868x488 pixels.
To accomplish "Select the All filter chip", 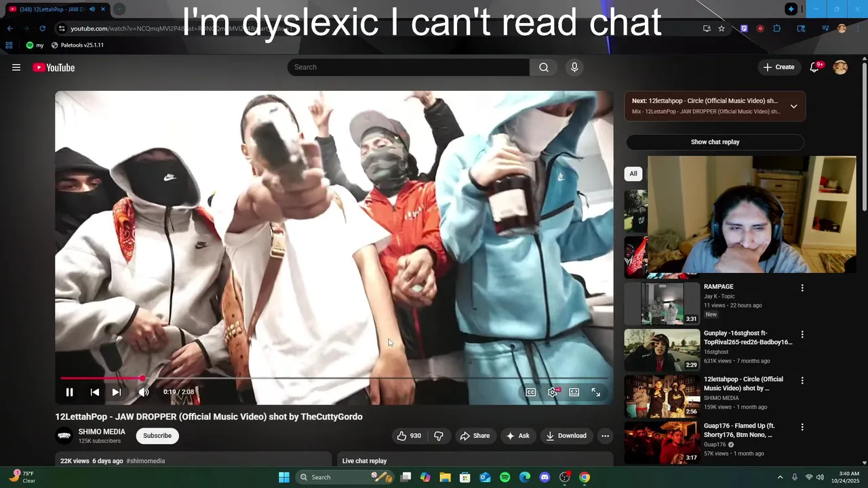I will point(633,174).
